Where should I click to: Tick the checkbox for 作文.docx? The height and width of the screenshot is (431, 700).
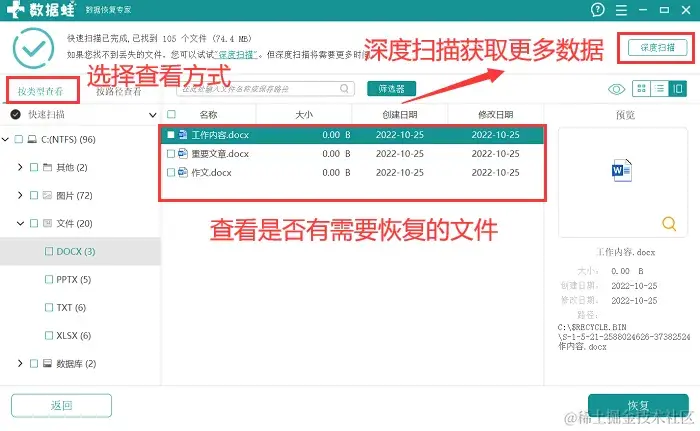tap(171, 172)
